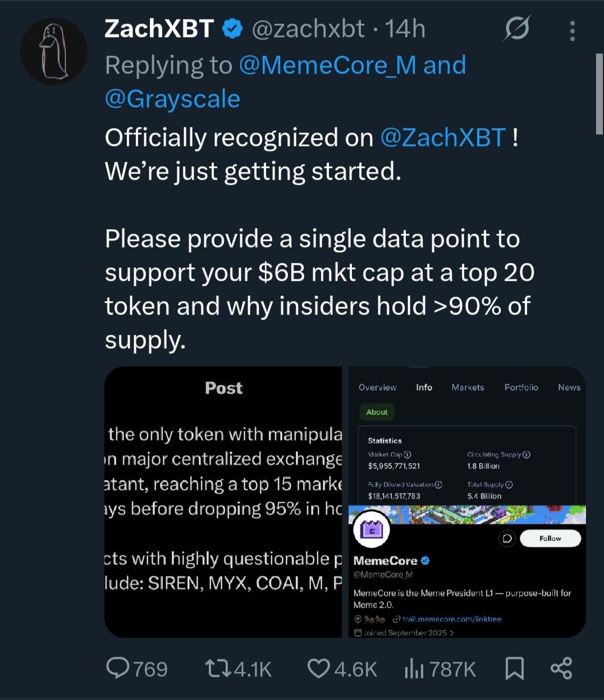This screenshot has width=604, height=700.
Task: Click the message icon beside Follow
Action: [x=507, y=538]
